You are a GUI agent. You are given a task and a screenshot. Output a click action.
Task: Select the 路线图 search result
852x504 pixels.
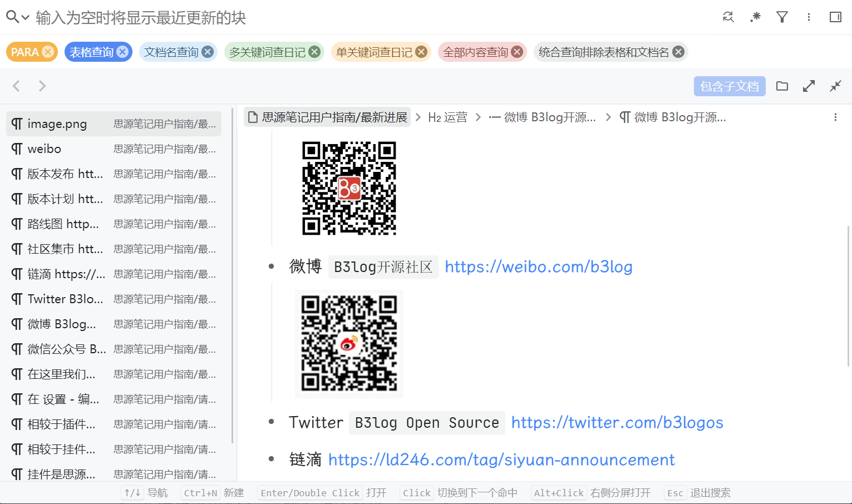tap(114, 224)
